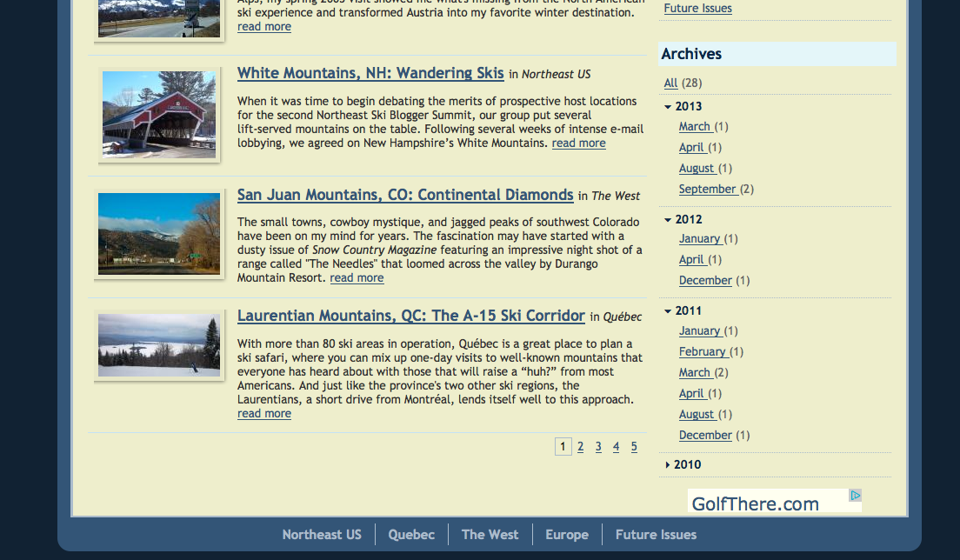Open San Juan Mountains Continental Diamonds article
Screen dimensions: 960x560
(405, 195)
